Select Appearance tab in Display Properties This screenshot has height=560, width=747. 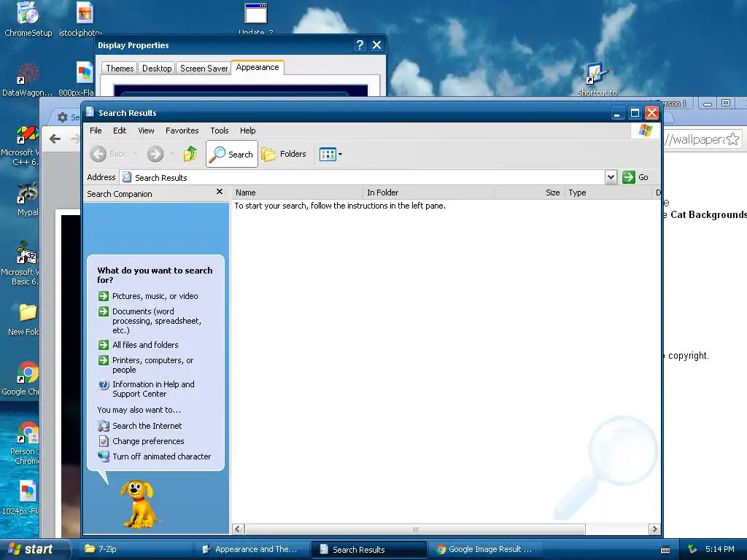[x=258, y=67]
